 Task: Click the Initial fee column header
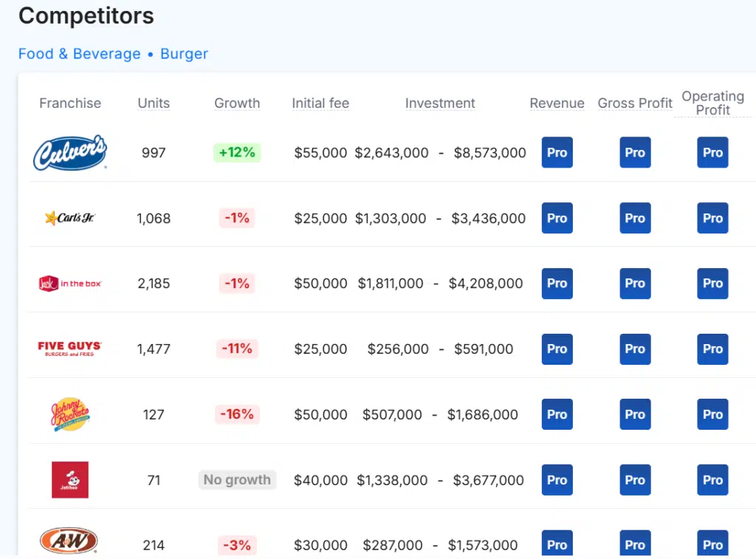pos(320,103)
